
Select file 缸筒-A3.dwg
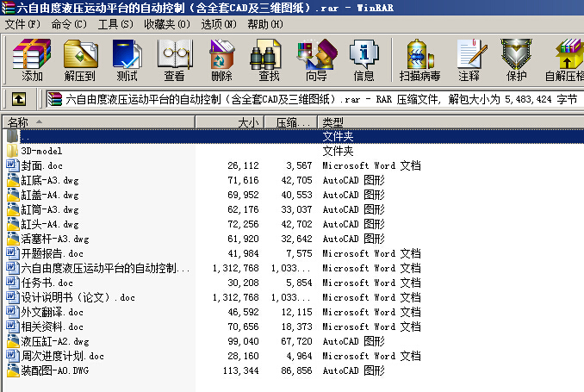tap(50, 209)
